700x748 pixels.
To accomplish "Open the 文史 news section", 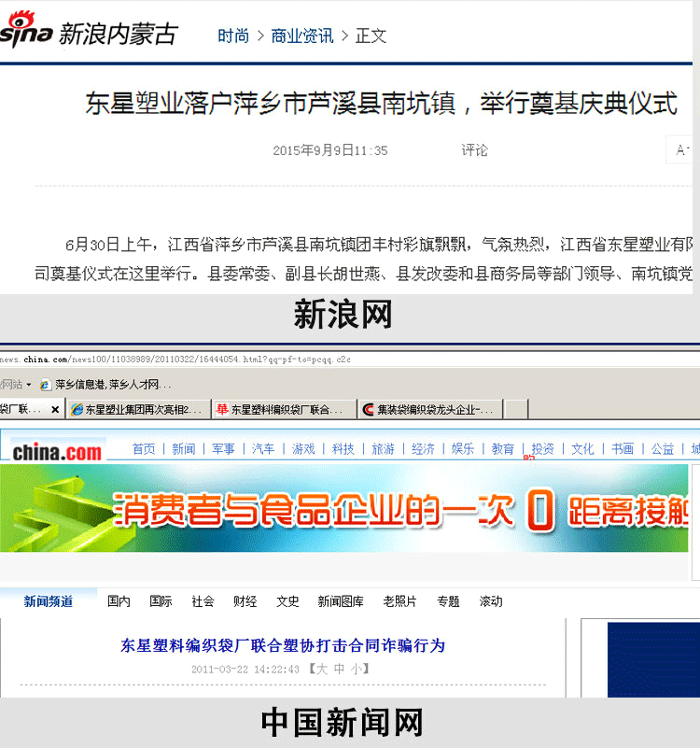I will [287, 601].
